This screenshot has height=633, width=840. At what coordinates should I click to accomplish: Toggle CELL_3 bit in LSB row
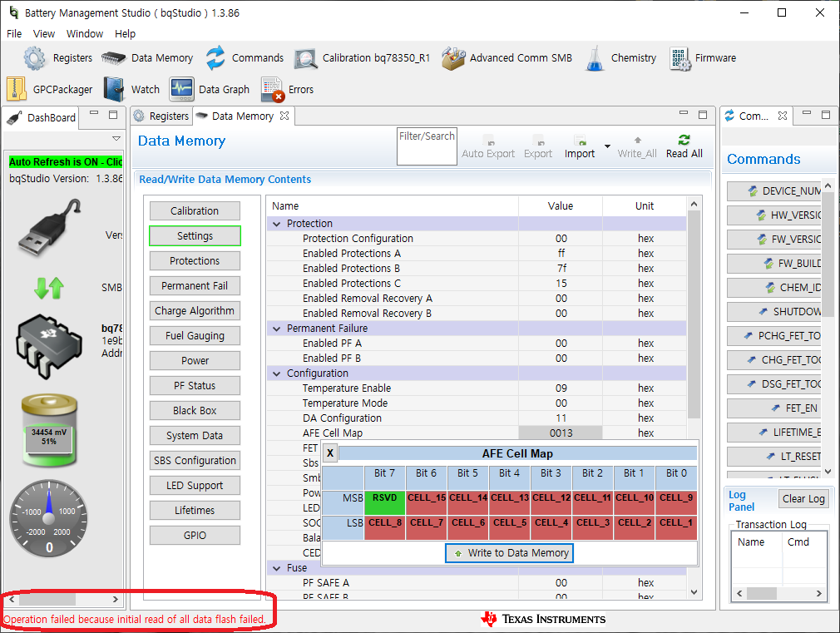592,527
